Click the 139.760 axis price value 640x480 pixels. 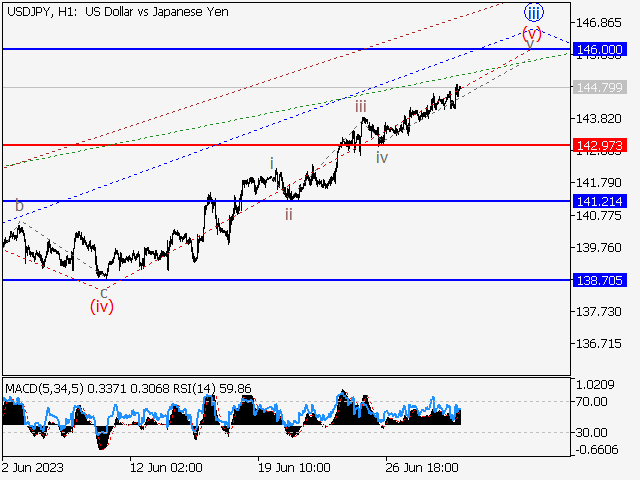[598, 248]
